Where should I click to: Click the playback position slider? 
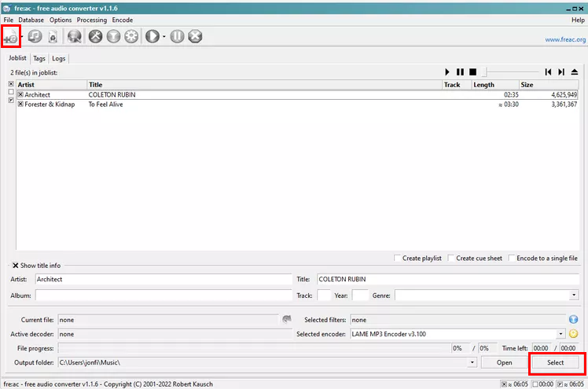(511, 72)
